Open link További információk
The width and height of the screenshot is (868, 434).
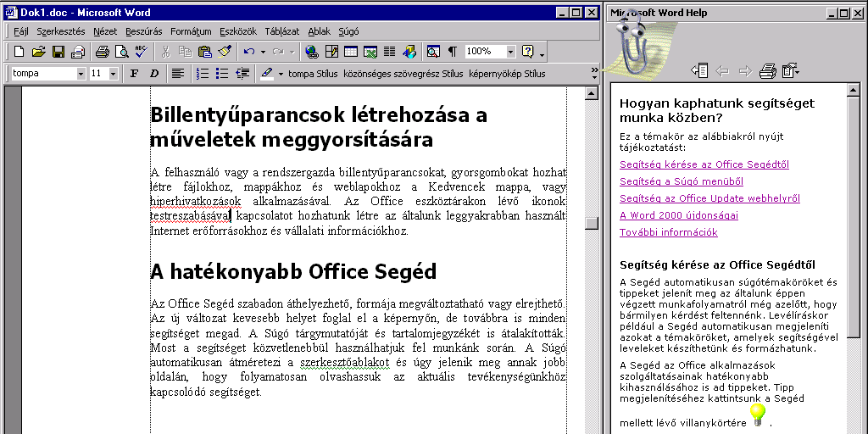(669, 232)
